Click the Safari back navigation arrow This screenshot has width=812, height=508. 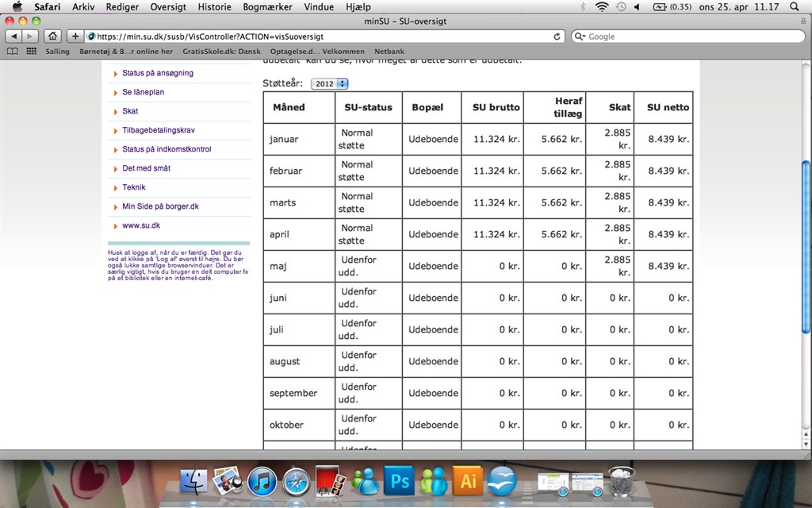14,37
